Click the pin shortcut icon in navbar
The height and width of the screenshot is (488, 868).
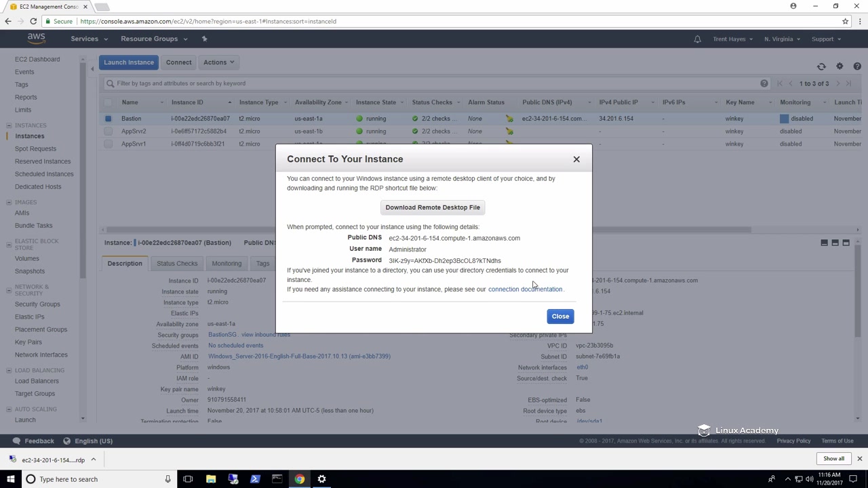(x=204, y=39)
